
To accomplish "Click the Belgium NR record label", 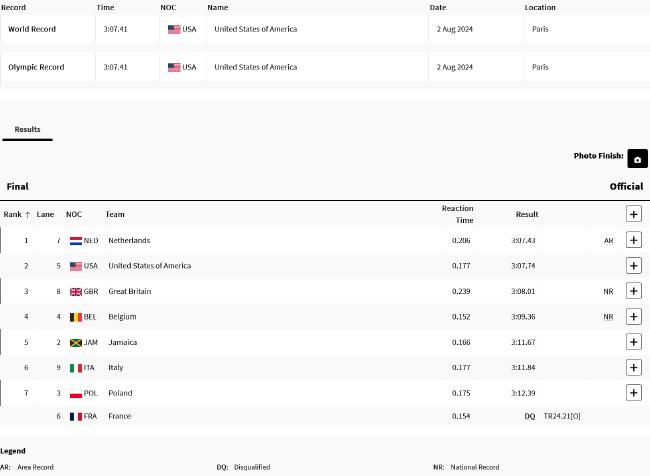I will [608, 317].
